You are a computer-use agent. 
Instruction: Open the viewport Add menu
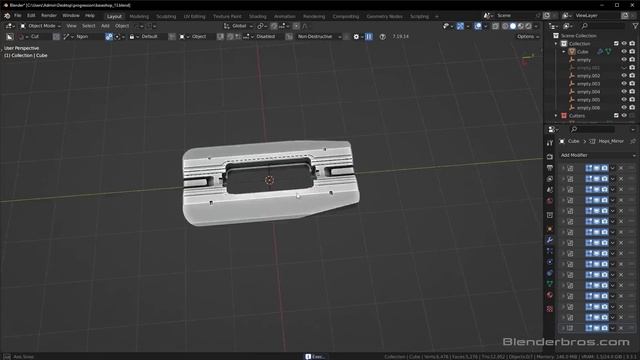pos(105,26)
